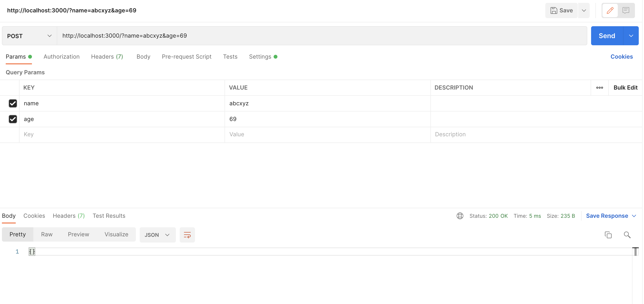
Task: Open the POST method dropdown
Action: (29, 36)
